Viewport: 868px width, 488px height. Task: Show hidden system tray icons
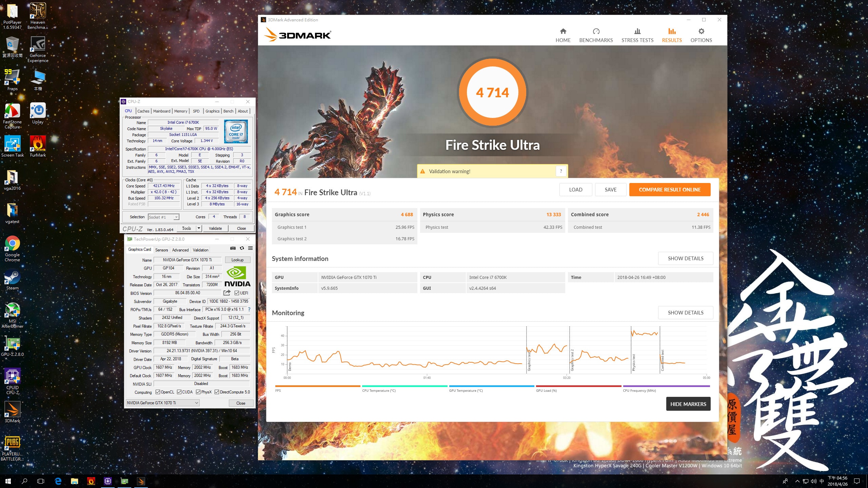pos(797,481)
